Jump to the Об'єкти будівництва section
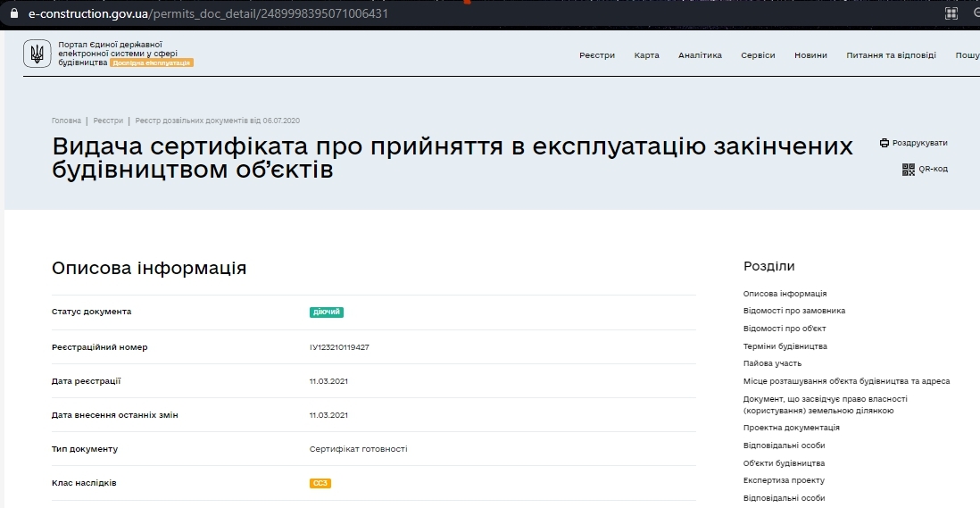 (784, 463)
